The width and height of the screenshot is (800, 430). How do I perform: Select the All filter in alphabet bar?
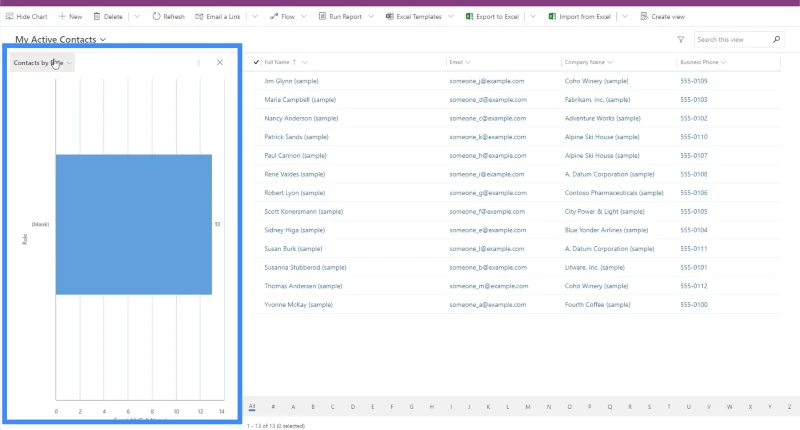pos(252,406)
